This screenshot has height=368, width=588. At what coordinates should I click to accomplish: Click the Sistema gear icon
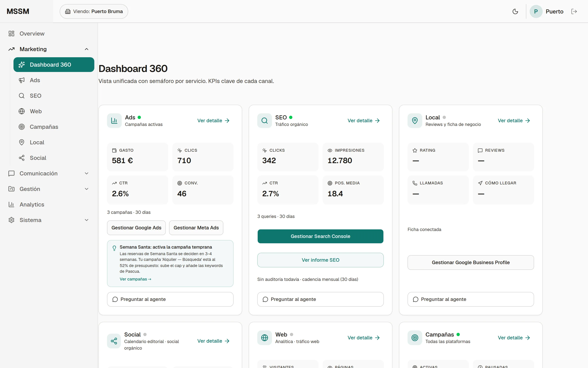pyautogui.click(x=11, y=220)
